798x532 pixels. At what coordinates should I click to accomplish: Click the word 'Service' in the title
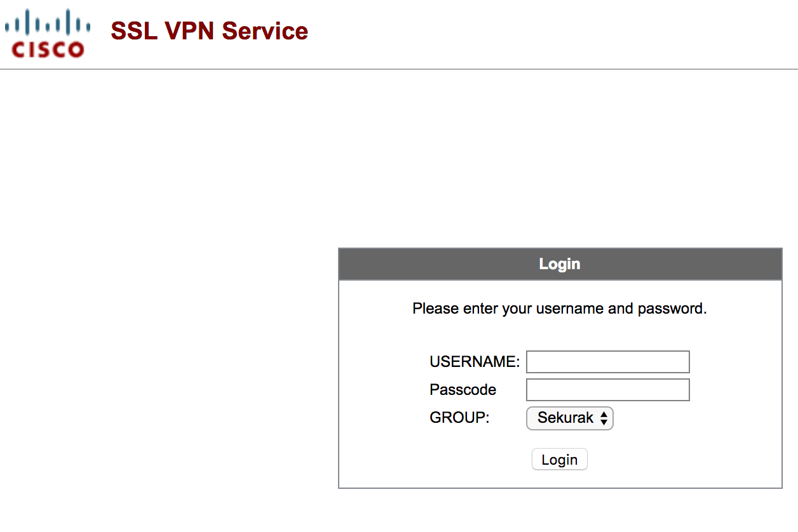tap(266, 30)
